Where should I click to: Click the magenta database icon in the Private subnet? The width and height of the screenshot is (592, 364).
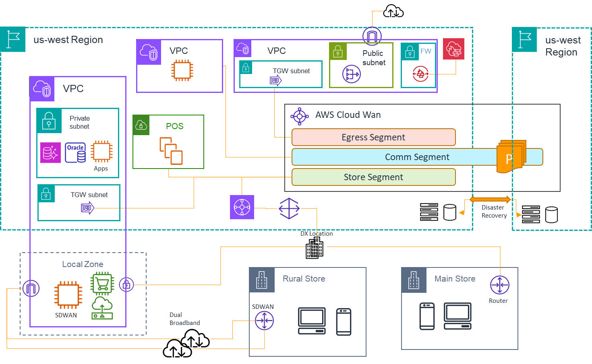50,152
